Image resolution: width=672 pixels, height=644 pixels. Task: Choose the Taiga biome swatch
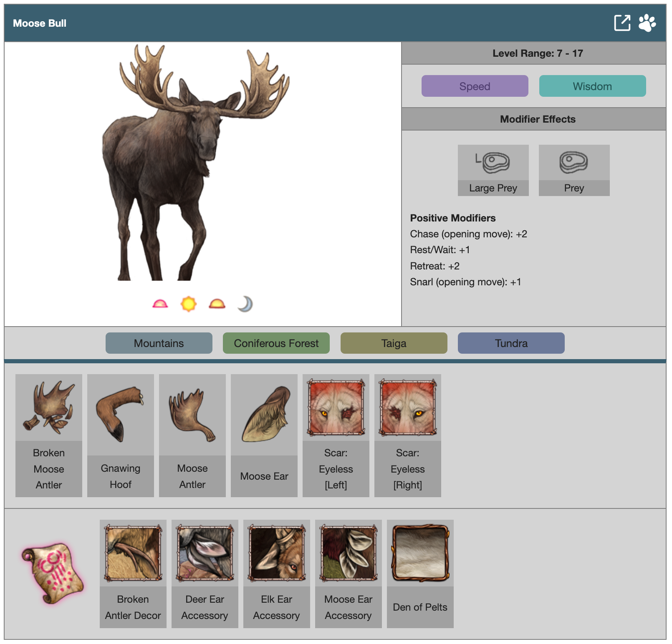[x=394, y=343]
